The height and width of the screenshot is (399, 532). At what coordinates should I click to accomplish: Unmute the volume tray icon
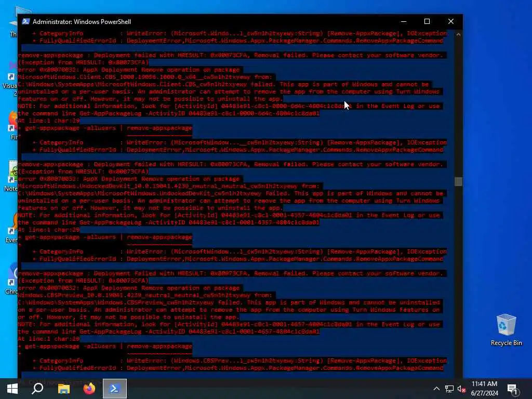[461, 389]
